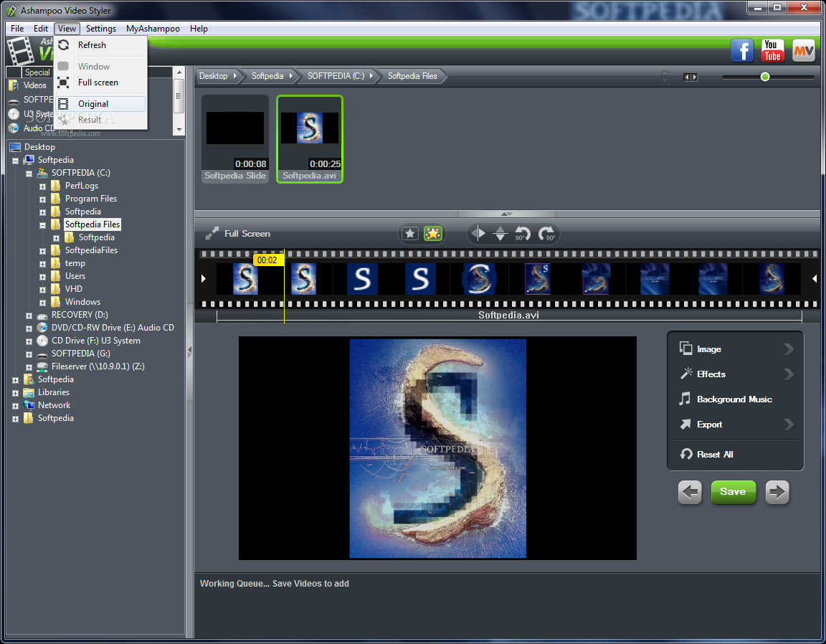Click the Image option icon
Screen dimensions: 826x644
685,349
